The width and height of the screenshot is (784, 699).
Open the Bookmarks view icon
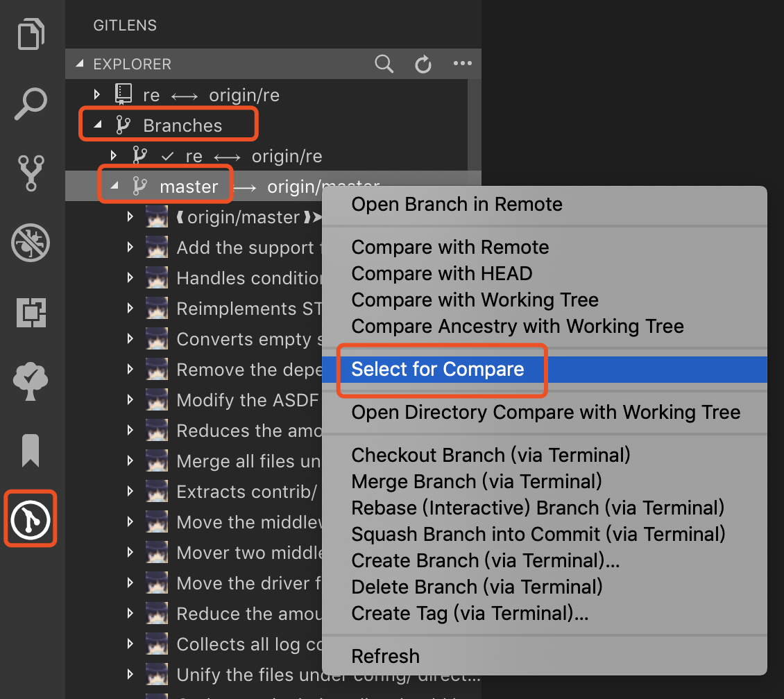[31, 451]
